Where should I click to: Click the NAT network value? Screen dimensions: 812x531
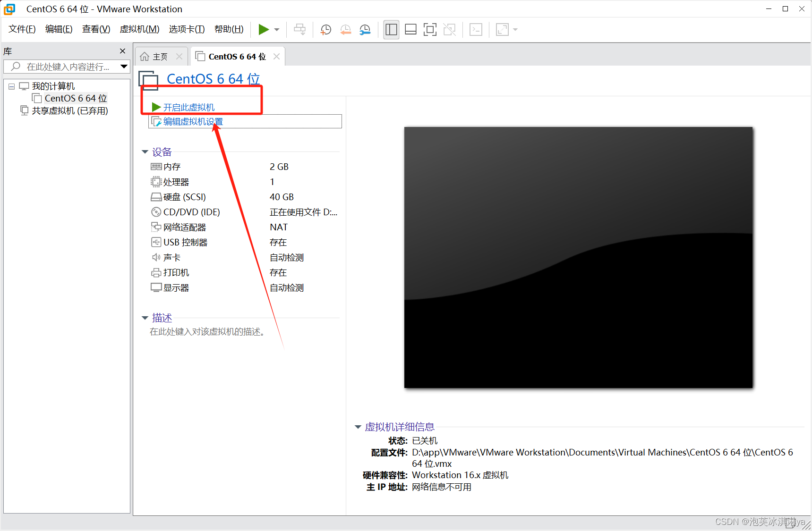click(x=279, y=227)
